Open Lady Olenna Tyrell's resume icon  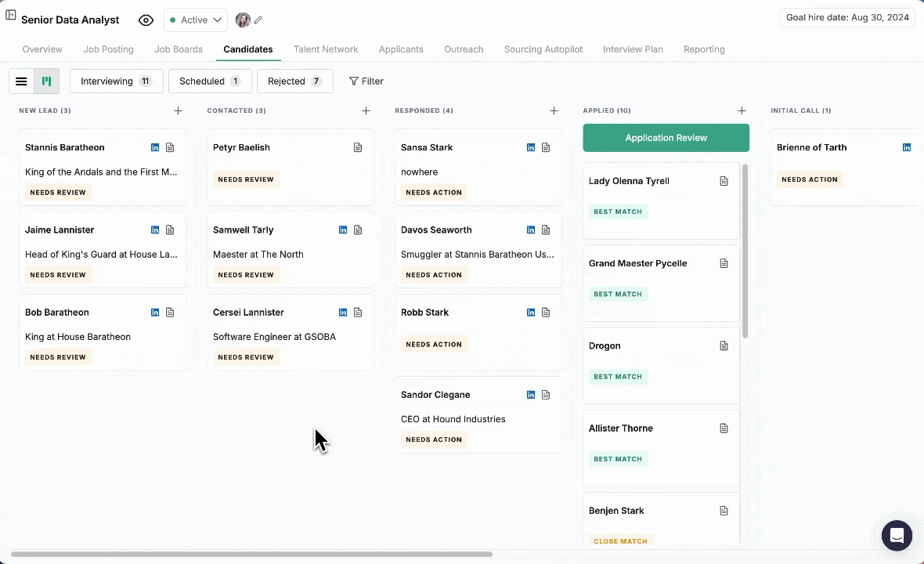(724, 181)
